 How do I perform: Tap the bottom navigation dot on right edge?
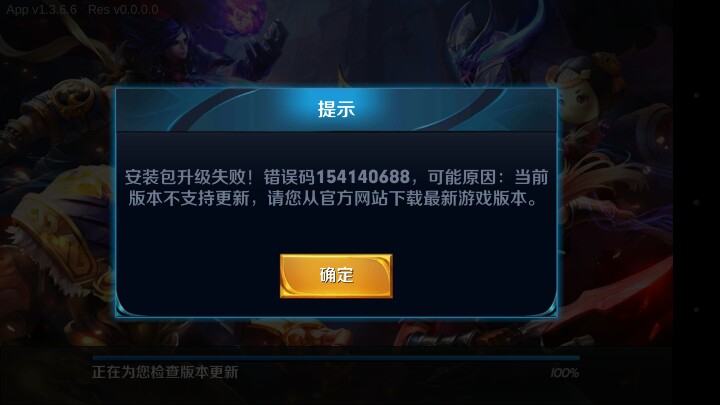click(x=697, y=309)
